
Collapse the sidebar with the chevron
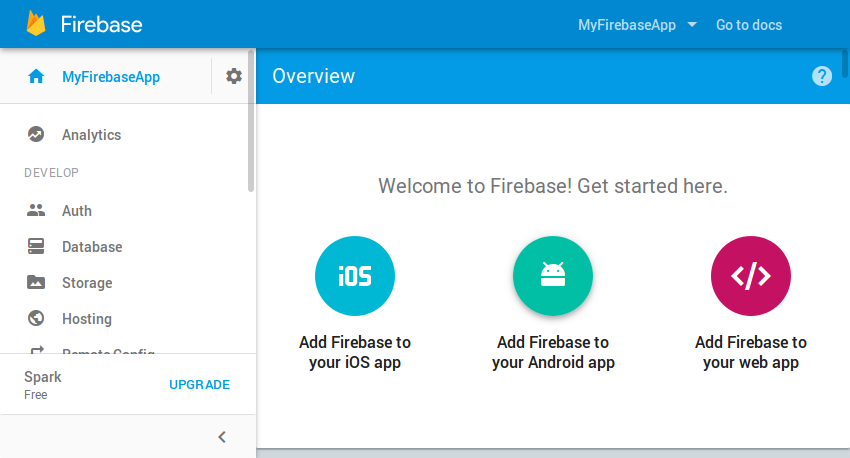click(222, 437)
